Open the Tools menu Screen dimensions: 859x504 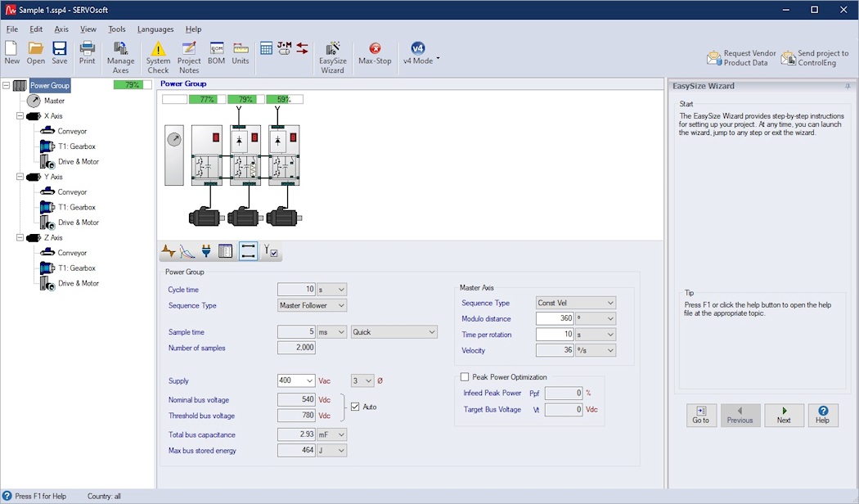point(117,29)
